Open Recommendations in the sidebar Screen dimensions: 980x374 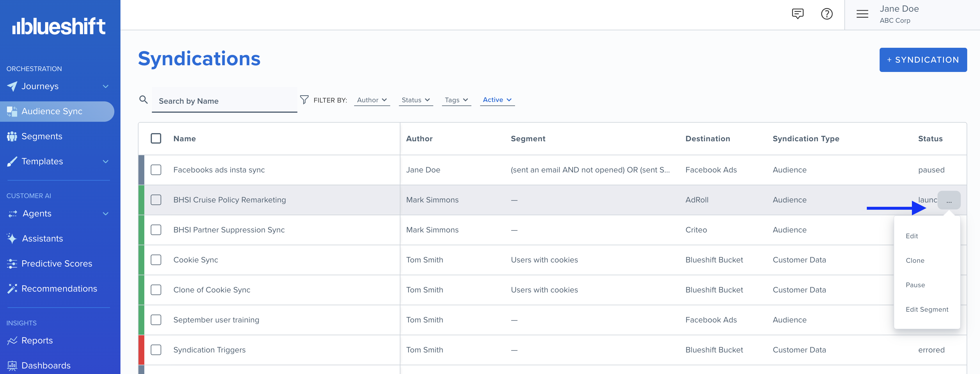pyautogui.click(x=59, y=289)
